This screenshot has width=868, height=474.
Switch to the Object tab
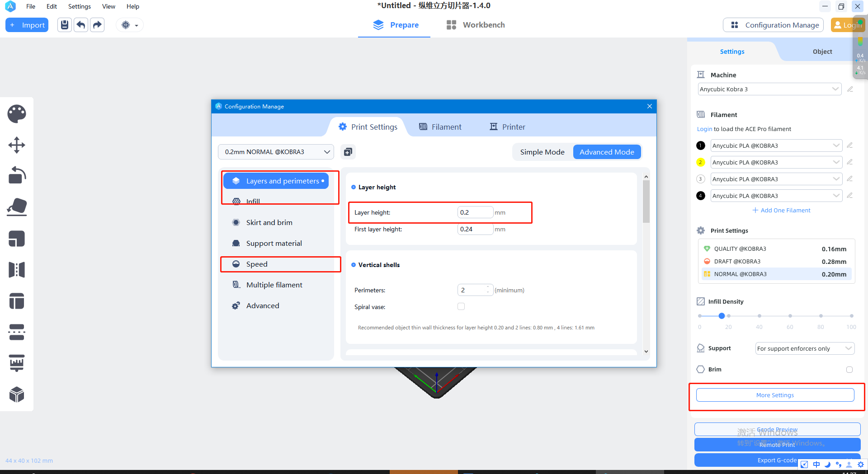[x=822, y=52]
